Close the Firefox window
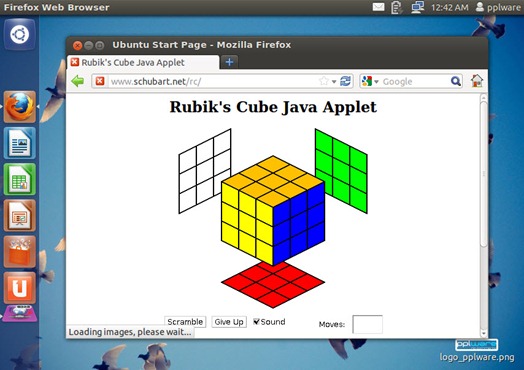 tap(78, 45)
